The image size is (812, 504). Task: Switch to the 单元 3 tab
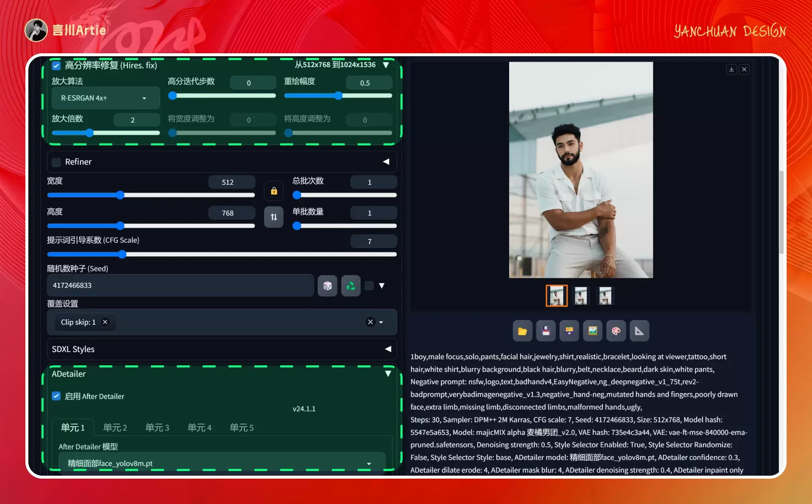tap(157, 428)
